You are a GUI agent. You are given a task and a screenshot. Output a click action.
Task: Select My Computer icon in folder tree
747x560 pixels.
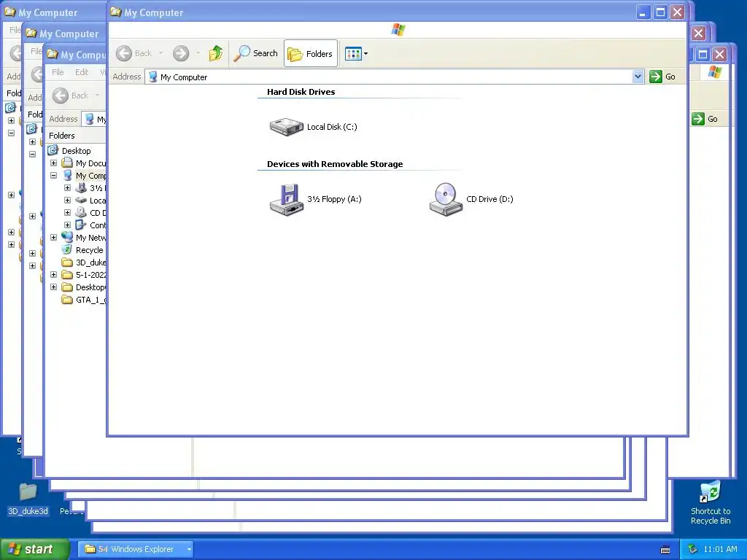pos(67,176)
